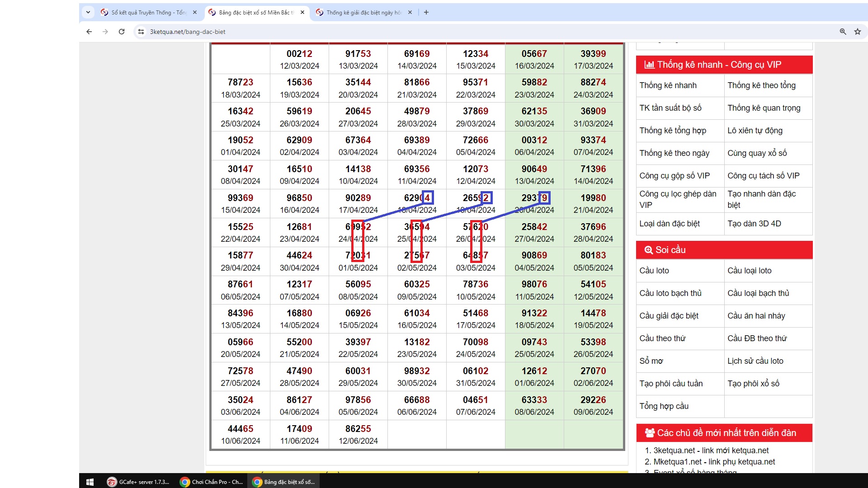Image resolution: width=868 pixels, height=488 pixels.
Task: Open the Cầu loto bạch thủ link
Action: coord(670,293)
